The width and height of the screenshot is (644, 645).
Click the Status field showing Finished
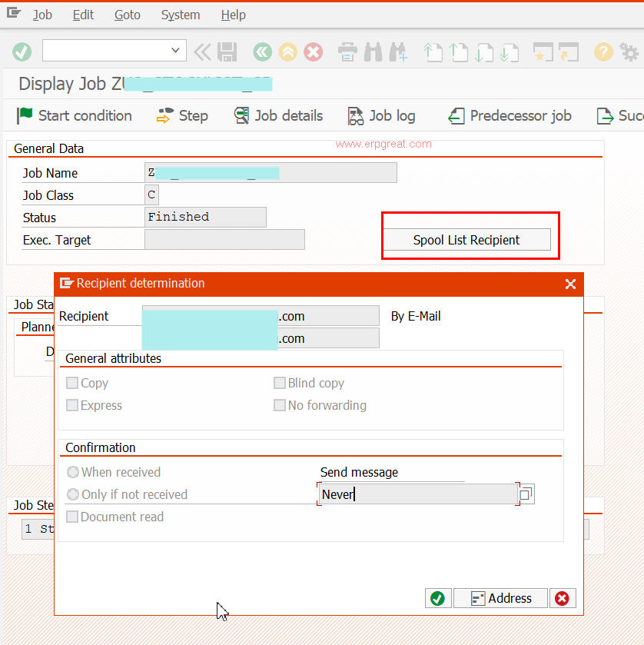coord(205,218)
